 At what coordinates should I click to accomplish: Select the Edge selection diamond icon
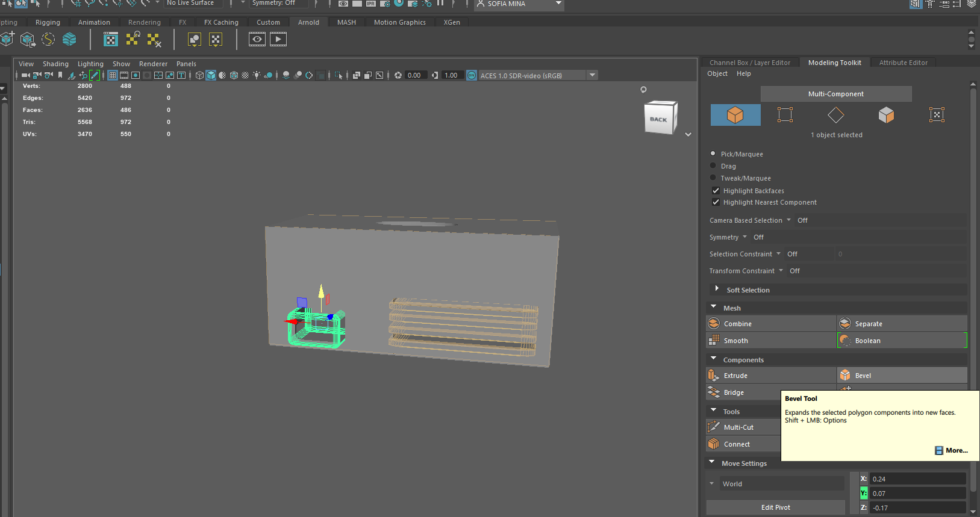835,115
